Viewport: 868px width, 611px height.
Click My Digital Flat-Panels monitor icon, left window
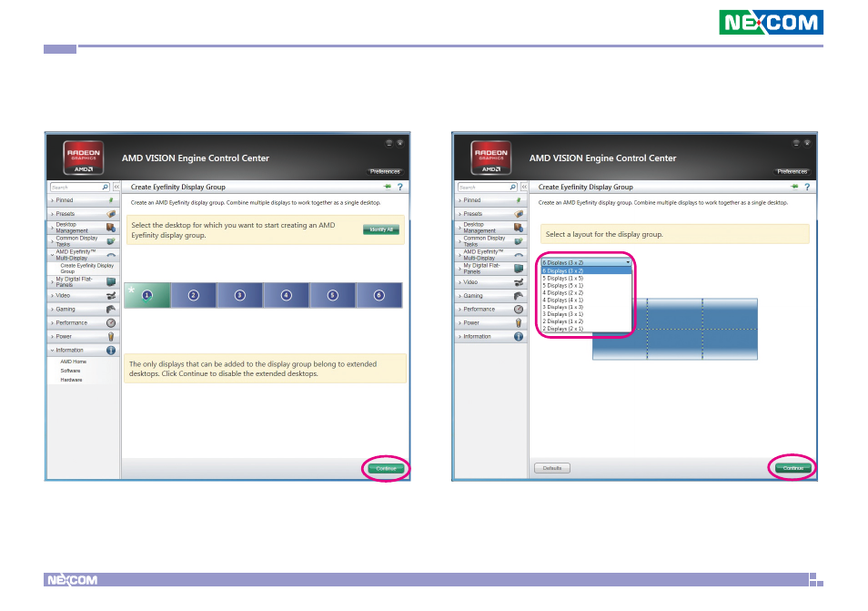coord(111,282)
